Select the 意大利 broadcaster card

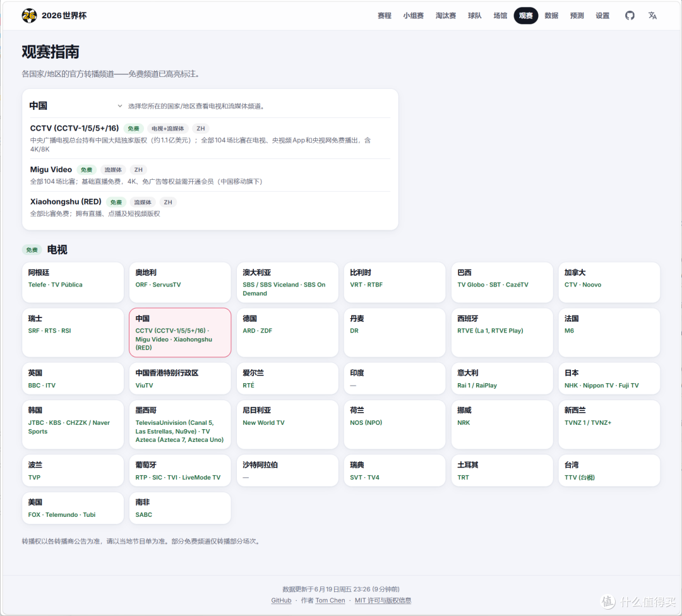[502, 379]
